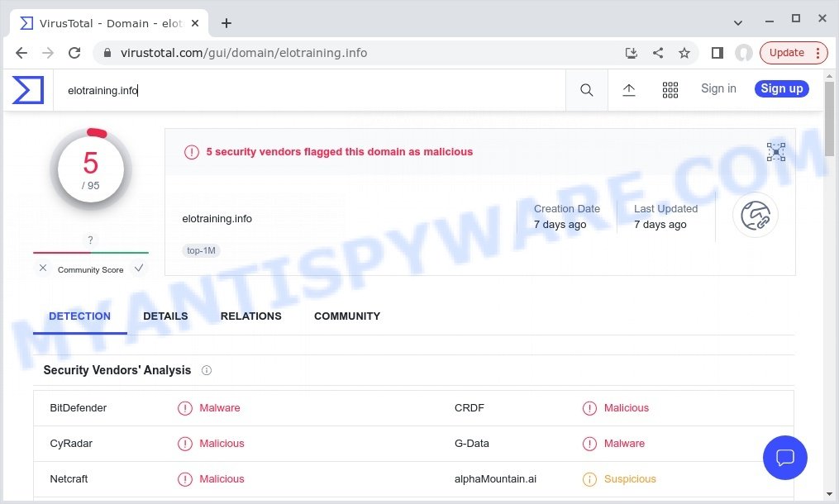
Task: Click the browser forward arrow
Action: click(48, 53)
